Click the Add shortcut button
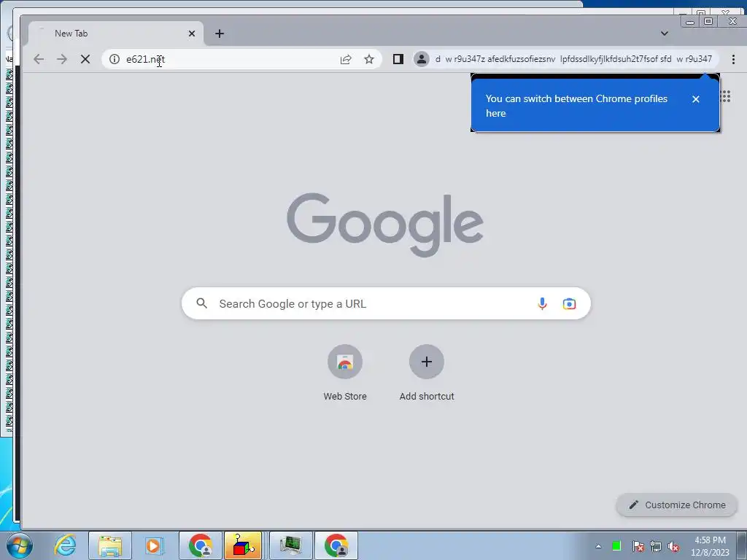747x560 pixels. point(427,373)
